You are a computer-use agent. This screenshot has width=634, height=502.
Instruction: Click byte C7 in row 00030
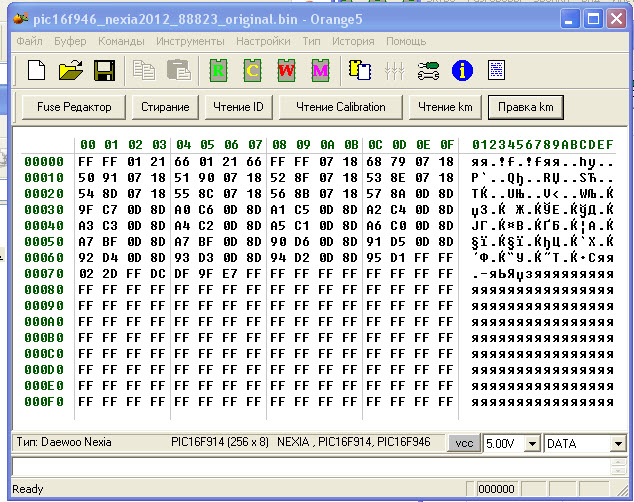click(110, 210)
